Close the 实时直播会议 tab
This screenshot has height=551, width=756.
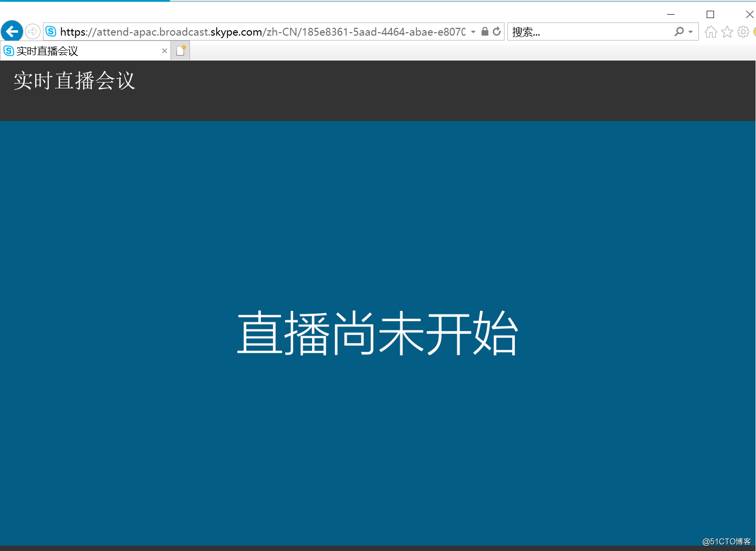(165, 51)
